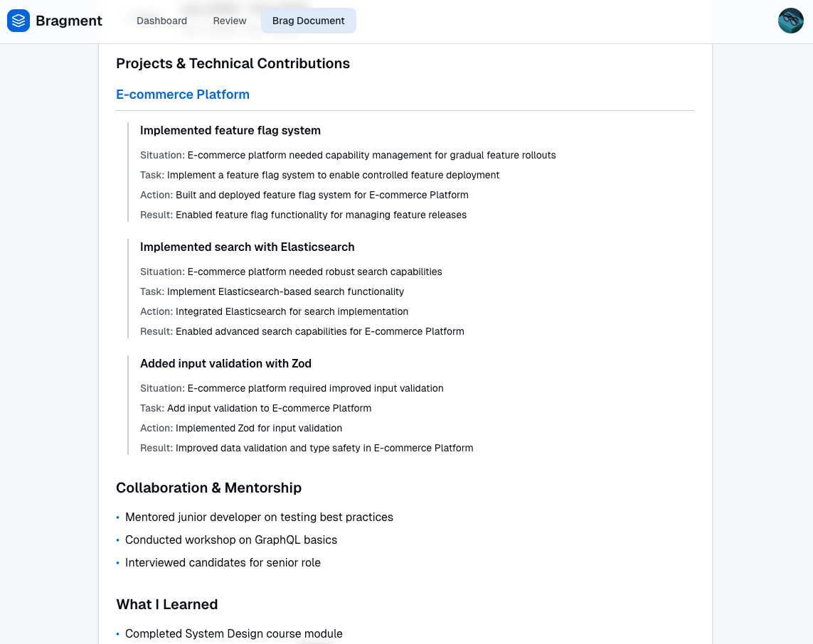The width and height of the screenshot is (813, 644).
Task: Click the bullet beside System Design course item
Action: click(x=118, y=634)
